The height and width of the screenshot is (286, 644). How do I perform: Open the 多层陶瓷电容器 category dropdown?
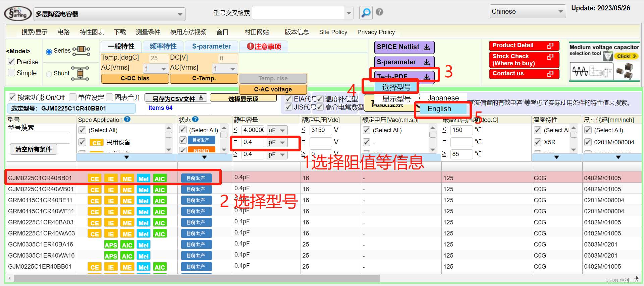point(109,14)
